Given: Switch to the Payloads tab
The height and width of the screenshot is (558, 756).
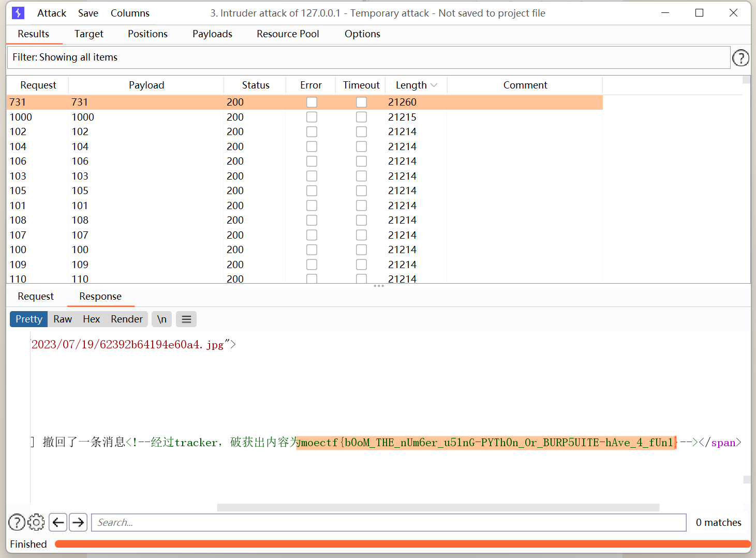Looking at the screenshot, I should [x=212, y=34].
